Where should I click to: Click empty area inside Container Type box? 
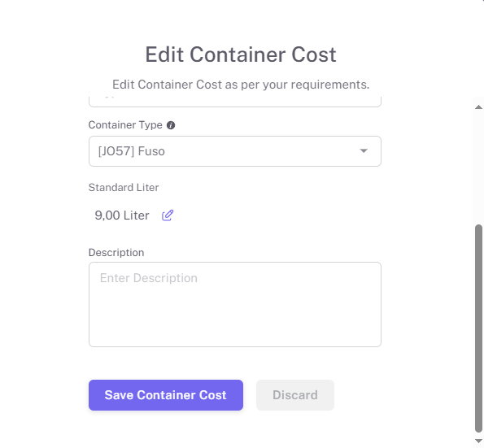click(x=263, y=151)
